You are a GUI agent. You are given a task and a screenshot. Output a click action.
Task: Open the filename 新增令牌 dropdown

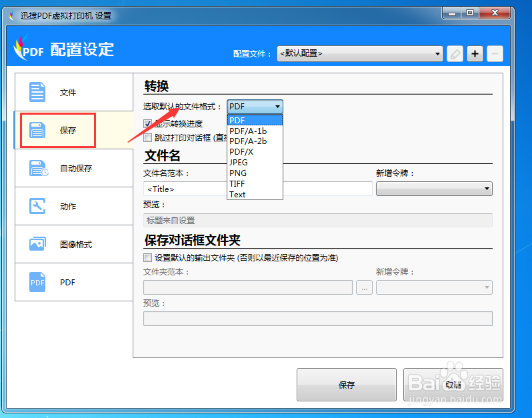pyautogui.click(x=434, y=189)
